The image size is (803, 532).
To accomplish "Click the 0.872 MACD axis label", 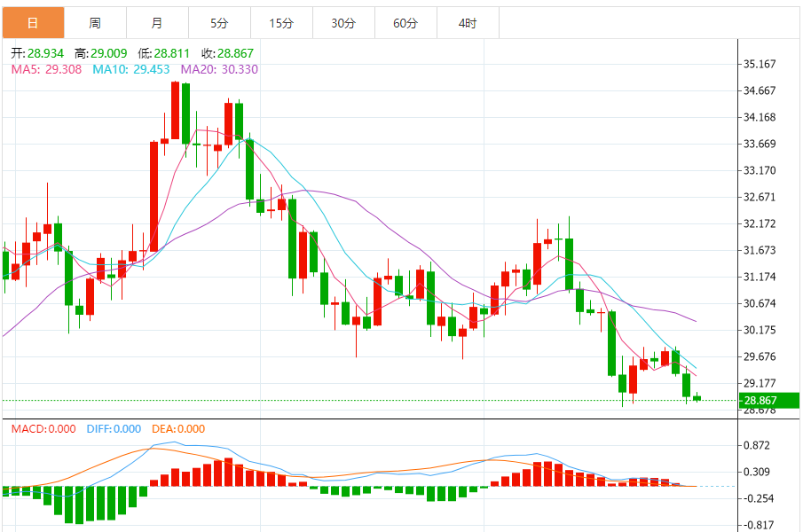I will (x=757, y=445).
